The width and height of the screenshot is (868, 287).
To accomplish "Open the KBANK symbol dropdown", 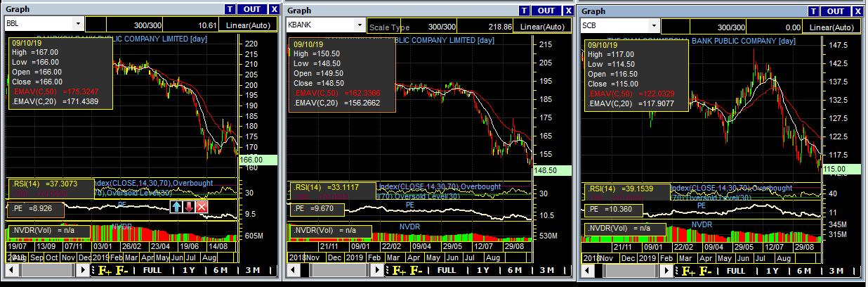I will [x=360, y=25].
